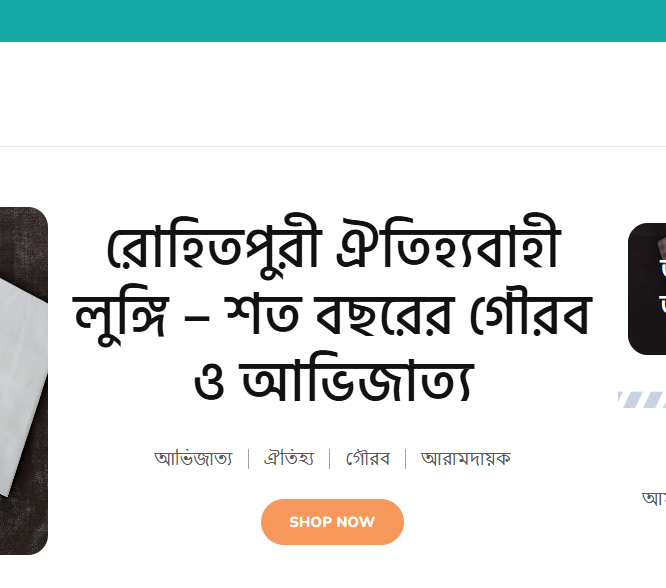Select the dark banner card at right edge
This screenshot has height=588, width=666.
pyautogui.click(x=647, y=289)
